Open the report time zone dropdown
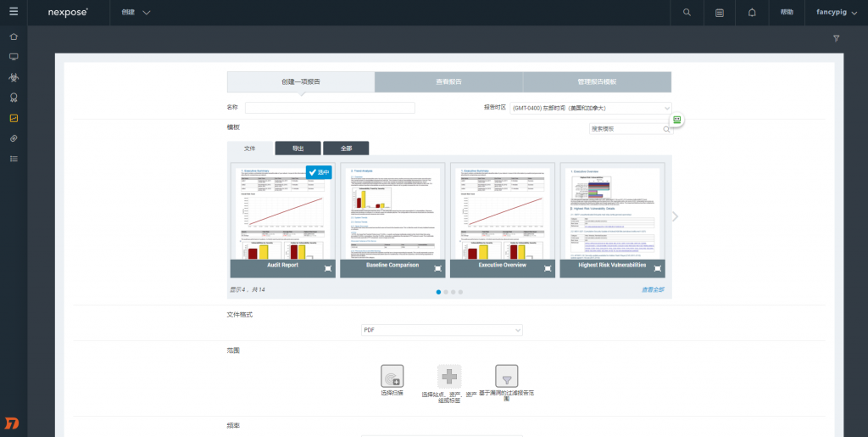 click(591, 108)
